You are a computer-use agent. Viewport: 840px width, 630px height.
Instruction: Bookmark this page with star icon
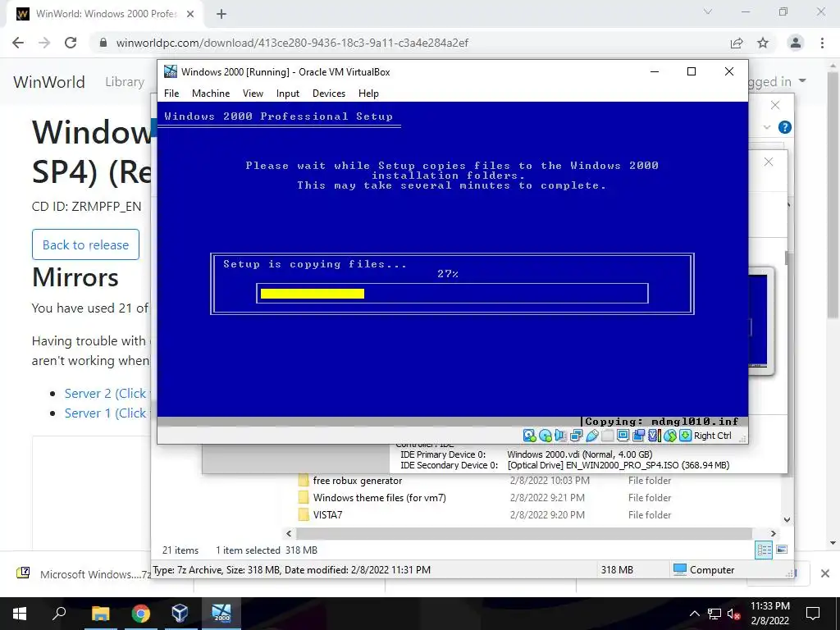(763, 43)
